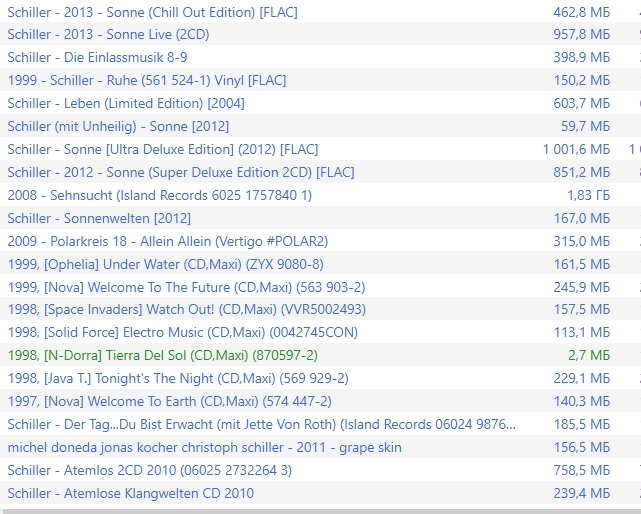
Task: Click the 462,8 МБ size cell
Action: pyautogui.click(x=582, y=12)
